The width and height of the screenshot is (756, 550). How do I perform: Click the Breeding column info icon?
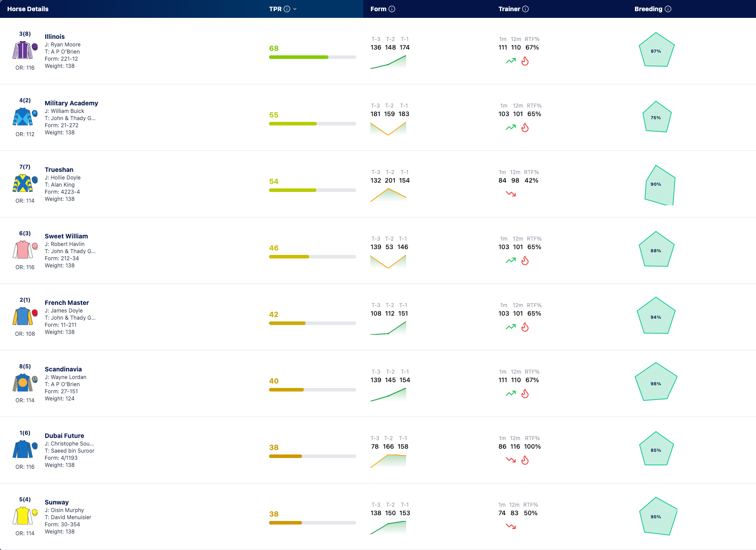tap(668, 9)
